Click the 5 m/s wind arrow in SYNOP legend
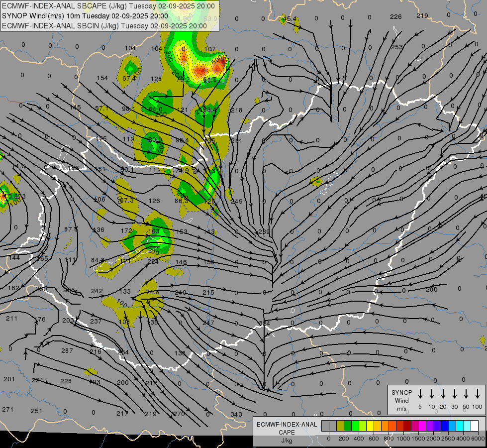487x448 pixels. [x=420, y=394]
